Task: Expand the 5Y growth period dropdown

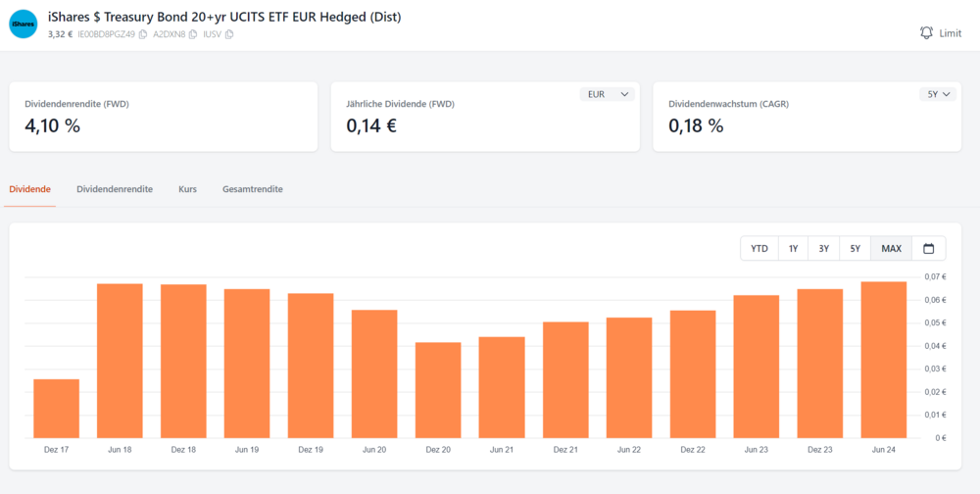Action: (937, 94)
